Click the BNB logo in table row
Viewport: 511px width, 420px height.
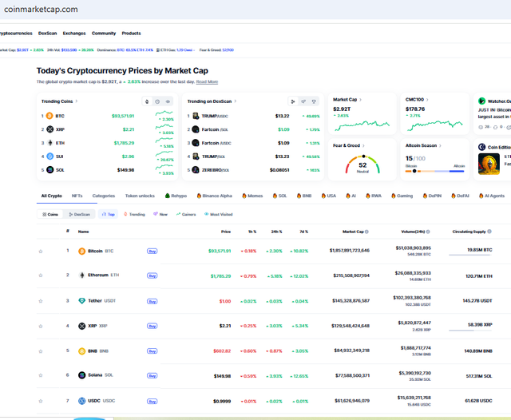click(x=81, y=351)
